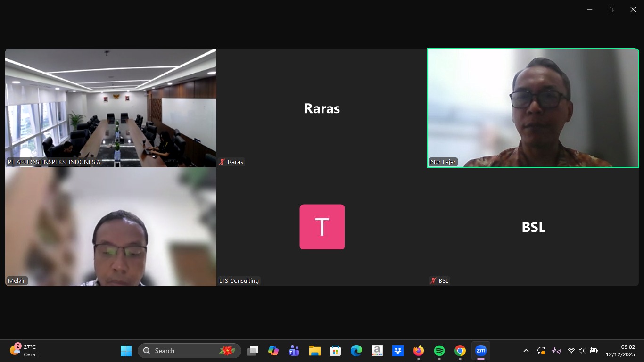Open the clock and date calendar flyout
The width and height of the screenshot is (644, 362).
point(620,351)
